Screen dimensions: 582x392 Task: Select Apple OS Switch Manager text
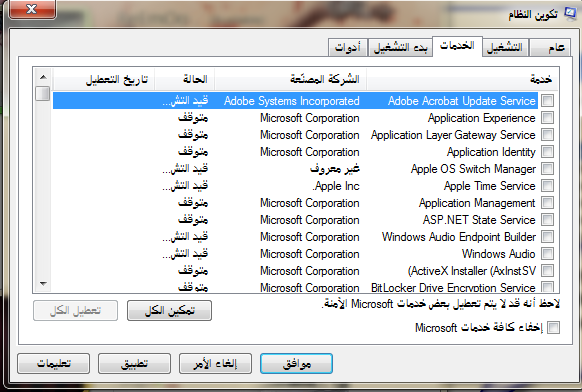point(473,169)
